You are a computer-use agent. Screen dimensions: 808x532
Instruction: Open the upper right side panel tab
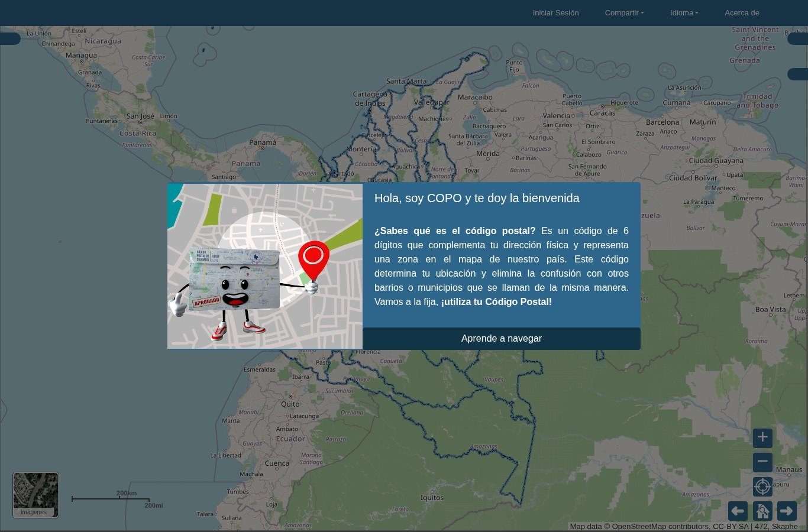[x=798, y=39]
